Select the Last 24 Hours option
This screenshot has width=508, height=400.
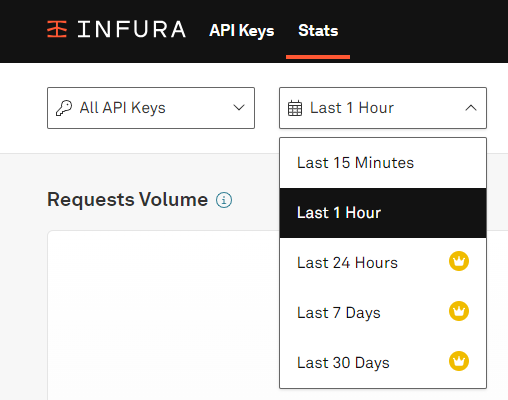coord(383,263)
